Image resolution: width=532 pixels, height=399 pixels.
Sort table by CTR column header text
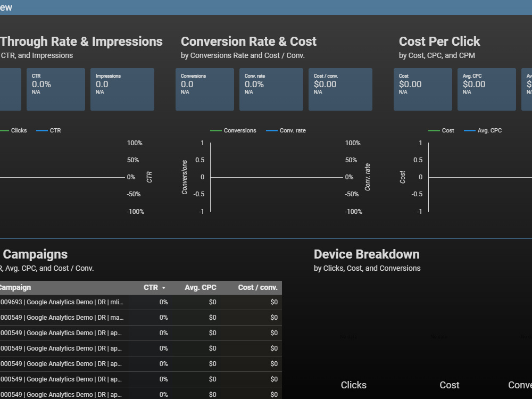tap(151, 287)
